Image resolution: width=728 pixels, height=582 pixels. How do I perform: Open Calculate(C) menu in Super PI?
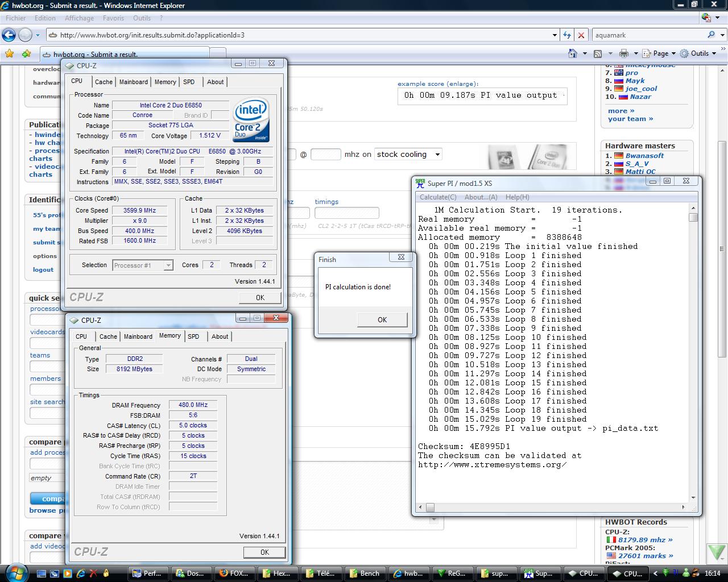click(x=438, y=197)
